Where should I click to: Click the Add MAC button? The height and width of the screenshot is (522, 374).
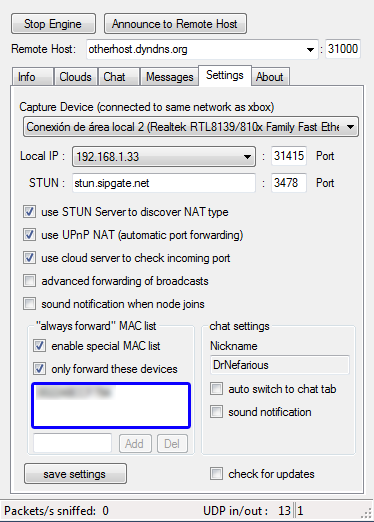pos(135,444)
